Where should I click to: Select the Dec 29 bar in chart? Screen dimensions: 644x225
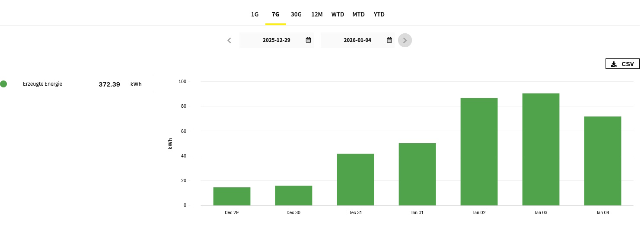pos(232,196)
